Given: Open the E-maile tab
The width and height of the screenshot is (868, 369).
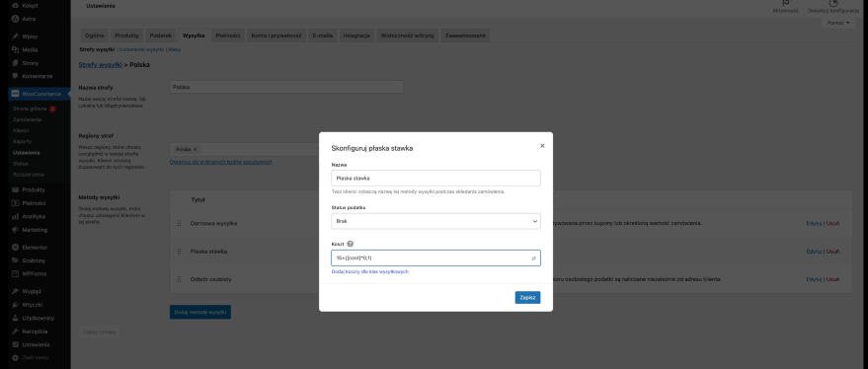Looking at the screenshot, I should pyautogui.click(x=323, y=36).
